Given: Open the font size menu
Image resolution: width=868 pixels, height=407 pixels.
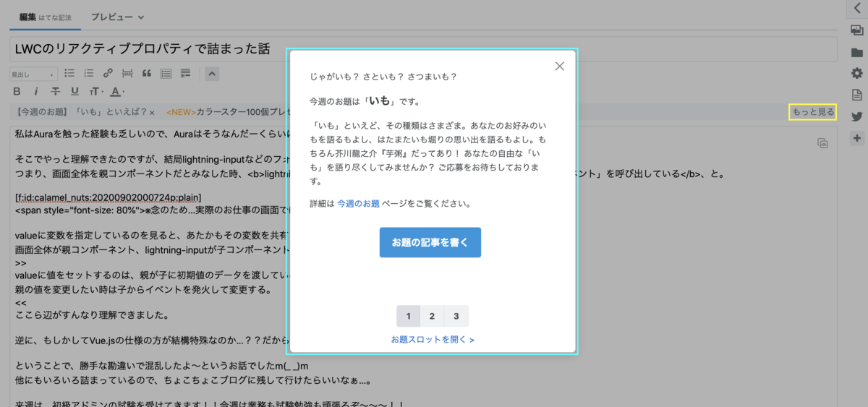Looking at the screenshot, I should [x=95, y=91].
